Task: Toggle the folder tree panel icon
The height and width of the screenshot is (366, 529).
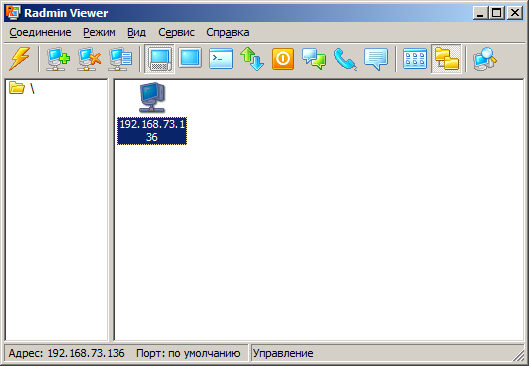Action: tap(446, 59)
